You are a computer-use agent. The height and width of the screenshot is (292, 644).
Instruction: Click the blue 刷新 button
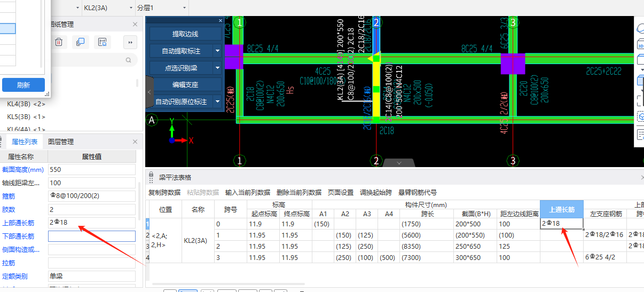coord(23,85)
